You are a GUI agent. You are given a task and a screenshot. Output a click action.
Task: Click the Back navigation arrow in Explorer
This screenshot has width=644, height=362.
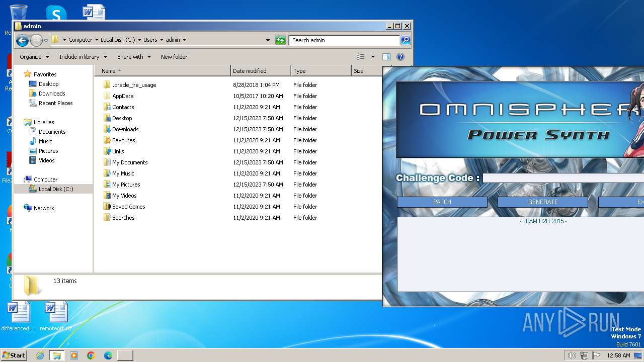22,40
